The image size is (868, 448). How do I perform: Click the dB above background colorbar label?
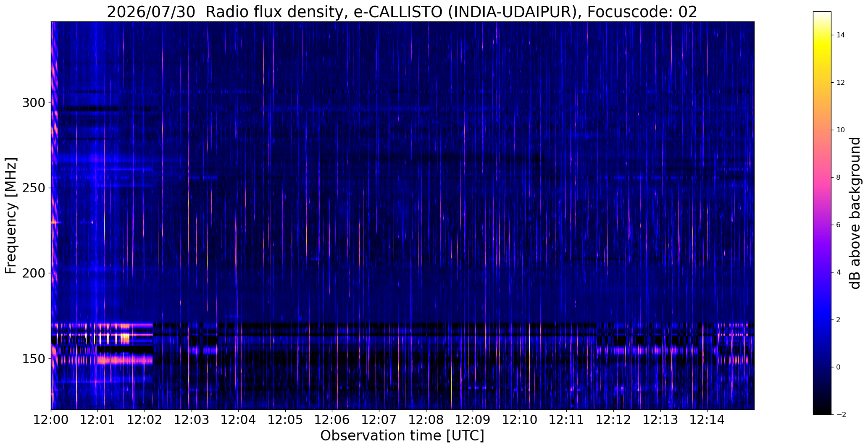855,213
